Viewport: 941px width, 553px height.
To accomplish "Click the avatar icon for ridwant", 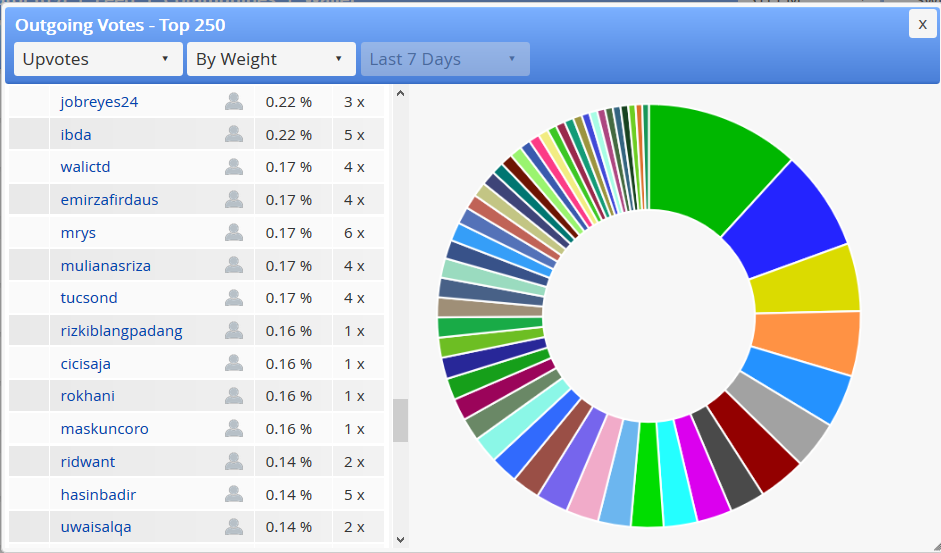I will pyautogui.click(x=234, y=462).
